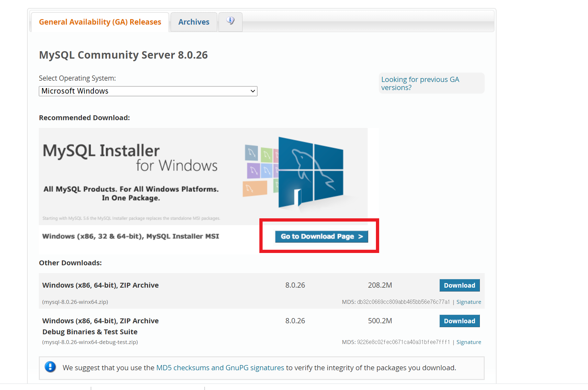This screenshot has width=588, height=390.
Task: Open MD5 checksums and GnuPG signatures link
Action: tap(220, 368)
